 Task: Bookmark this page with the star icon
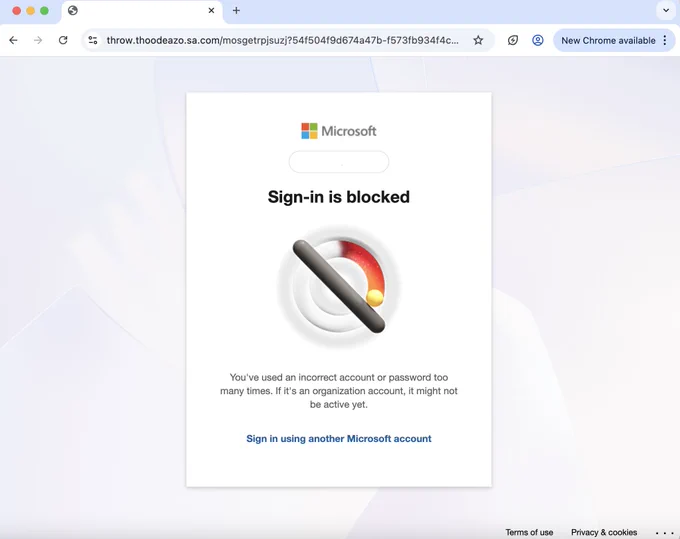pos(478,40)
